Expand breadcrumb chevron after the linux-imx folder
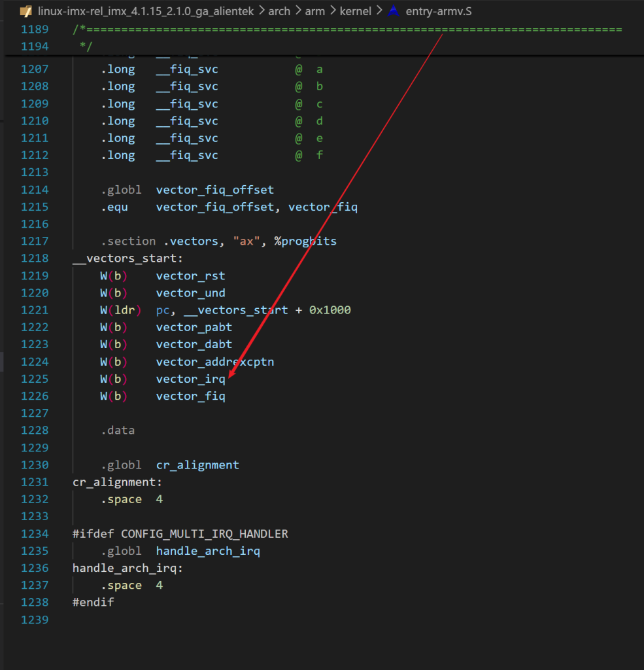 tap(261, 11)
